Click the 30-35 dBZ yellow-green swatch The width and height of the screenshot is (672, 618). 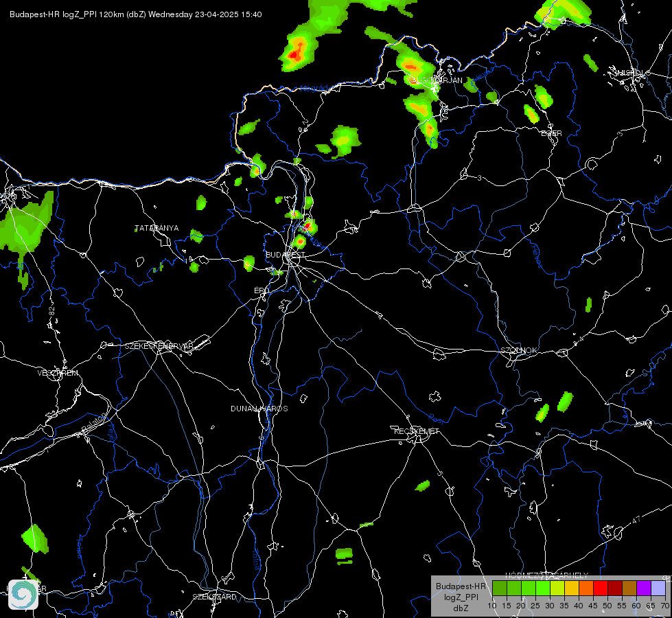coord(557,588)
